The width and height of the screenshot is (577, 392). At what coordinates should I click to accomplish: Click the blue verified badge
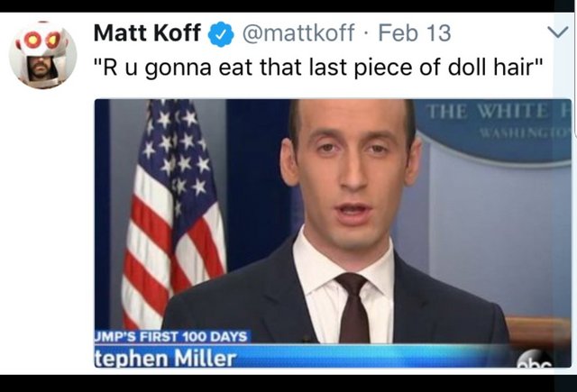tap(221, 34)
